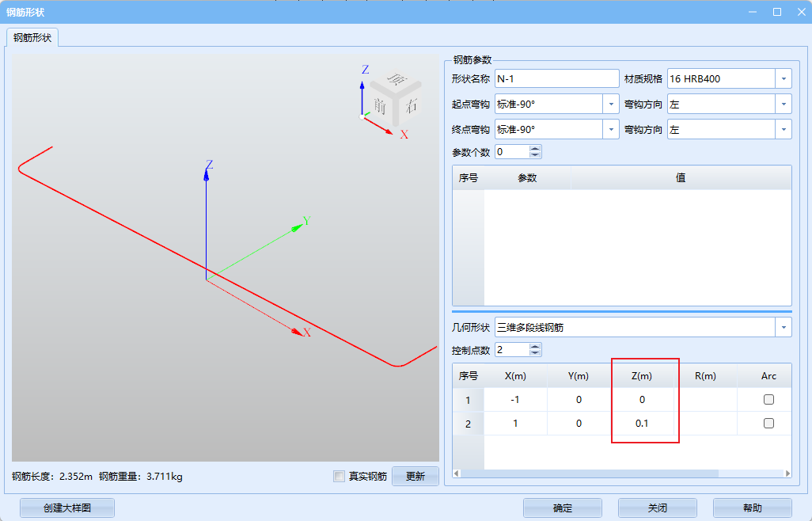Check the Arc box for row 1
The width and height of the screenshot is (812, 521).
point(768,400)
